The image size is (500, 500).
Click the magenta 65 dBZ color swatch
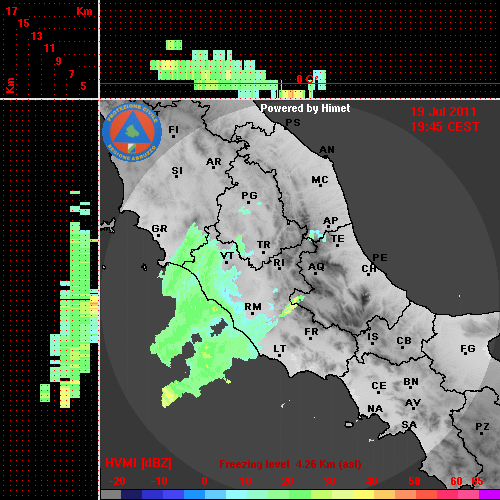pos(490,495)
